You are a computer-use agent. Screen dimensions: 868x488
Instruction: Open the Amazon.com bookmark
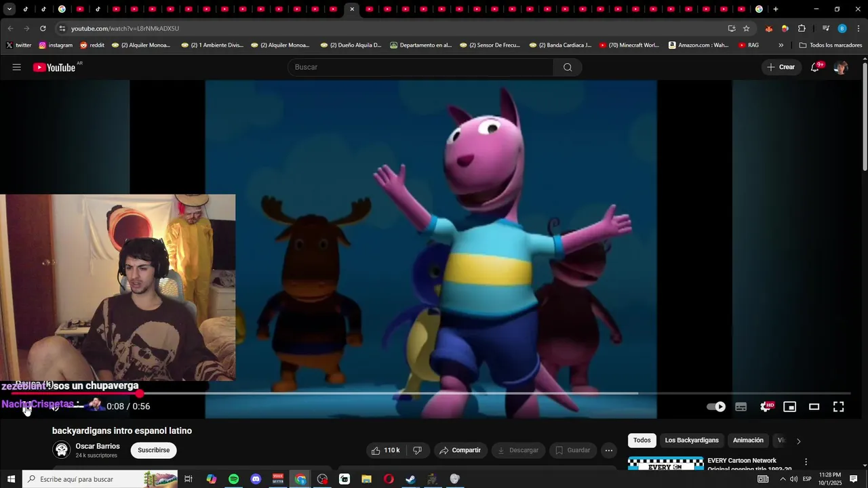coord(698,45)
